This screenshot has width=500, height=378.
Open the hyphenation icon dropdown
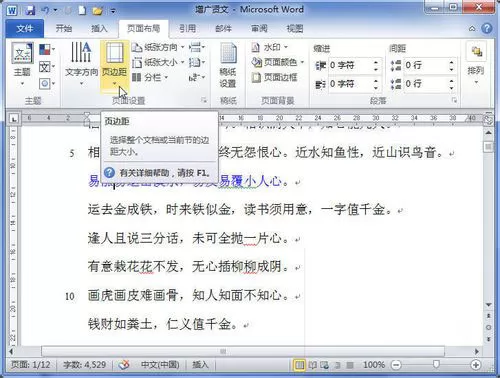pos(197,78)
